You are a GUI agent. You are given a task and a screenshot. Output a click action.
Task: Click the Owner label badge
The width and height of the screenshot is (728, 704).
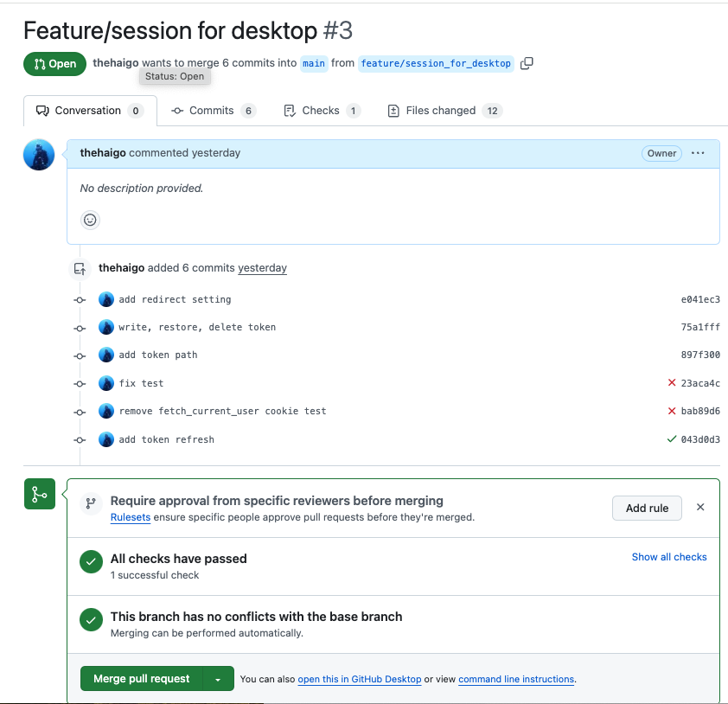tap(661, 153)
